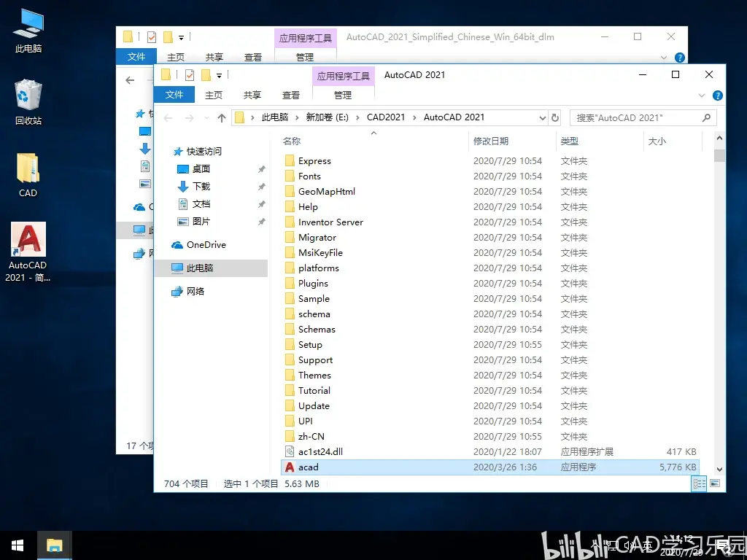Expand the chevron after 新加卷 (E:) in path

pyautogui.click(x=357, y=117)
